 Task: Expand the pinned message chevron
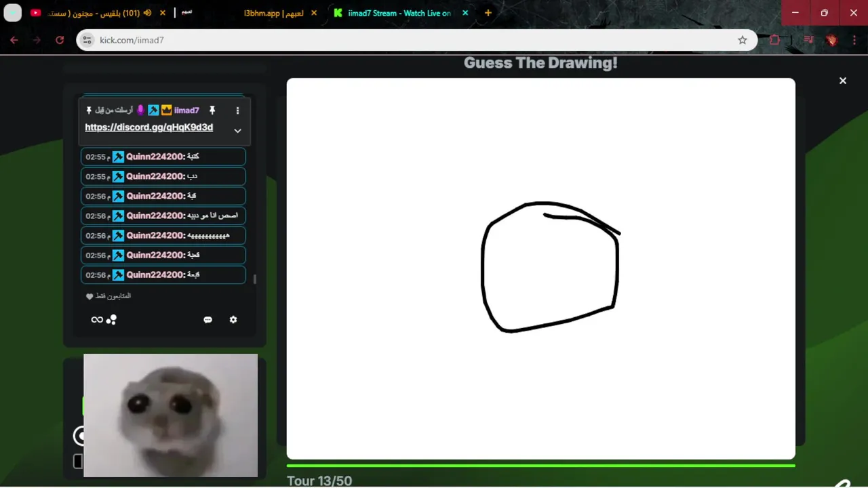pyautogui.click(x=237, y=131)
